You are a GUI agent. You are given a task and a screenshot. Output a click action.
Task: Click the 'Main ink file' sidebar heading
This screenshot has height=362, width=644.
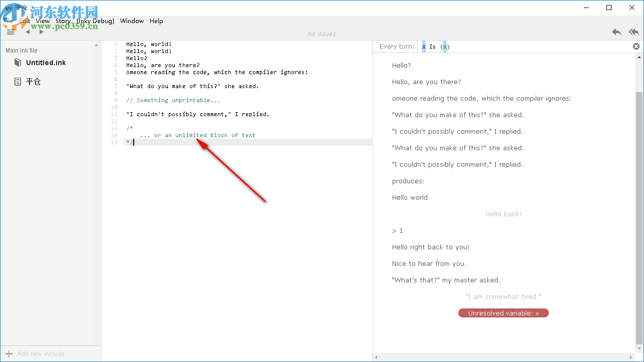(22, 51)
